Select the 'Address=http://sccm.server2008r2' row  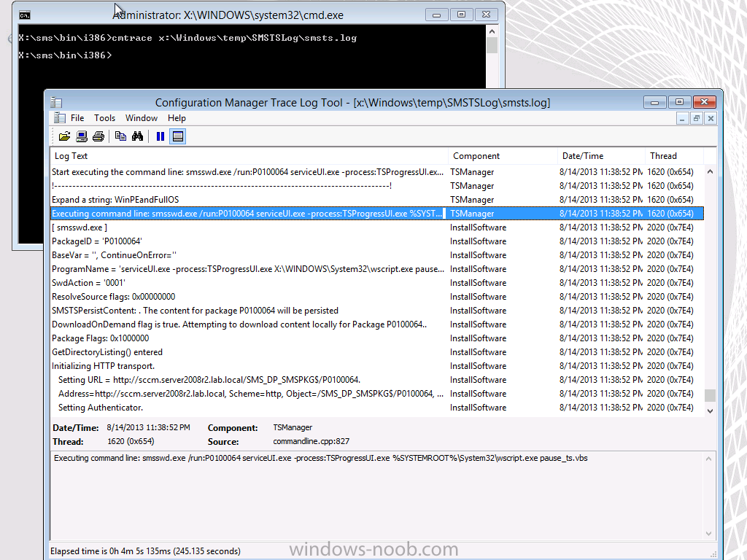pos(377,393)
